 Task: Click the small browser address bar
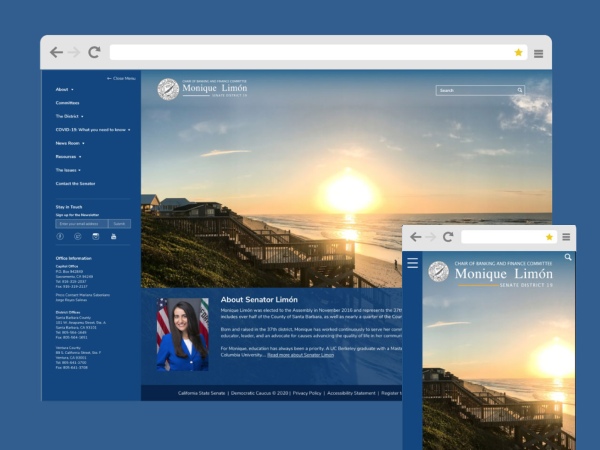pos(508,237)
